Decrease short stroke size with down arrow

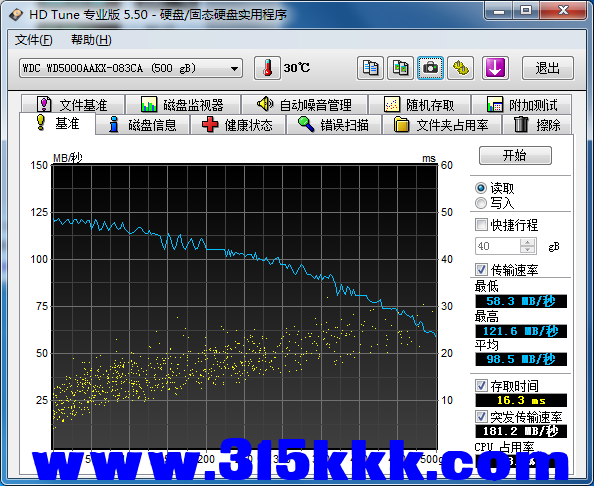point(527,250)
